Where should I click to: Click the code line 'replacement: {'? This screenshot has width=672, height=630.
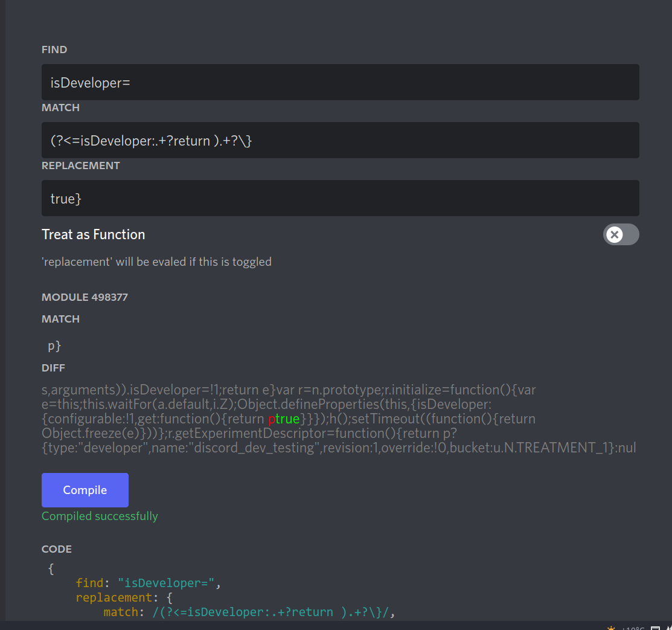(124, 597)
